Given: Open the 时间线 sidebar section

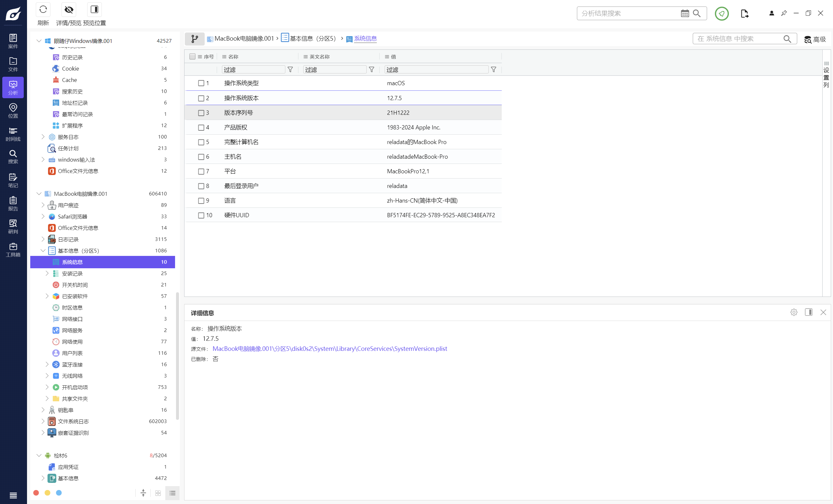Looking at the screenshot, I should (13, 134).
